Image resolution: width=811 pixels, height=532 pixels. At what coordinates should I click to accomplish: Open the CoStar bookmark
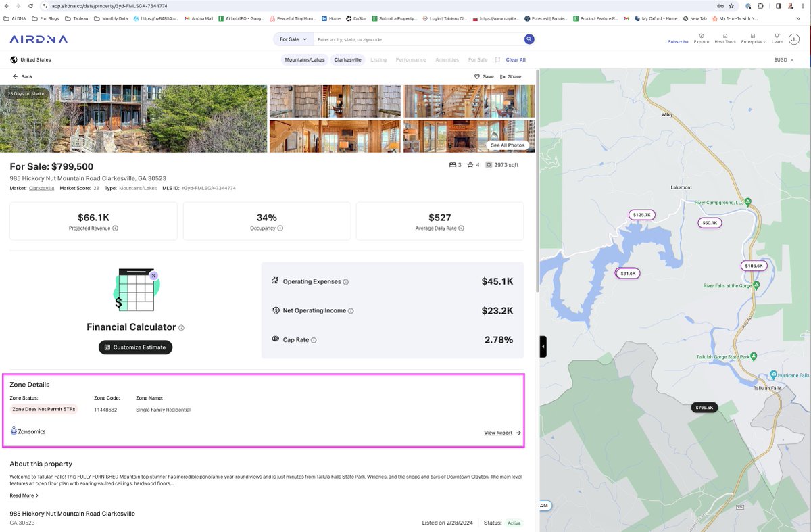pyautogui.click(x=356, y=18)
